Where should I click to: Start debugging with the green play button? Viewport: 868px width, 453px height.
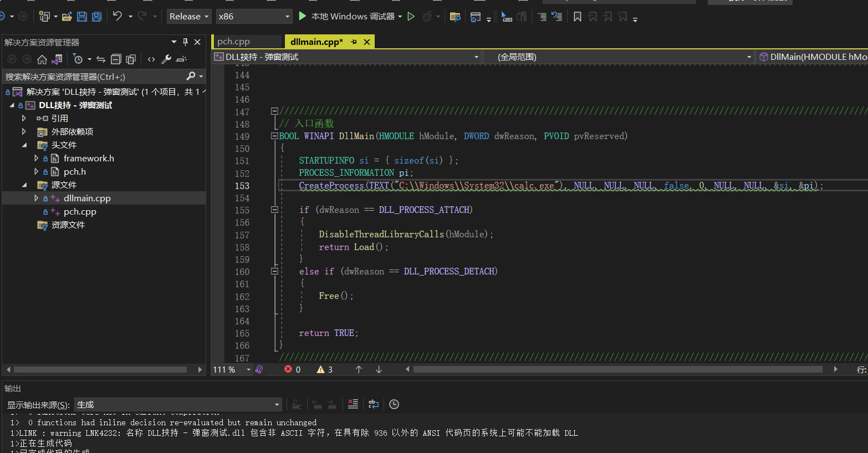coord(303,16)
